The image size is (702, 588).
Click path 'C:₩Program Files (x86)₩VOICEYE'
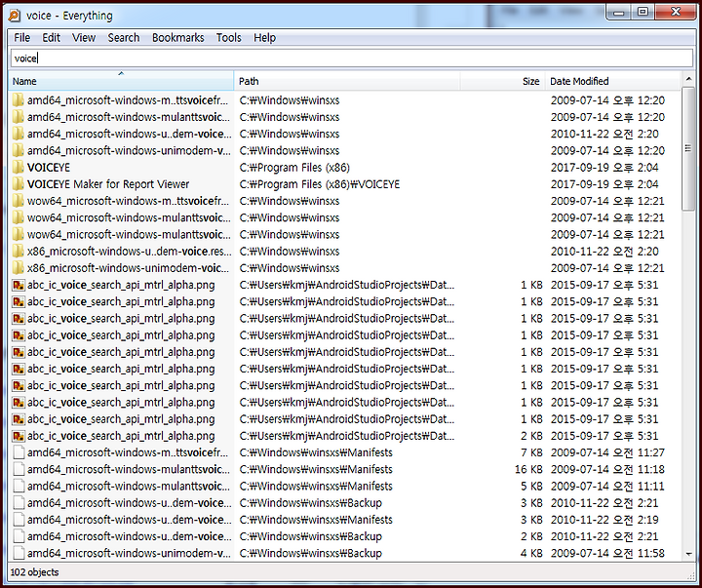tap(319, 184)
